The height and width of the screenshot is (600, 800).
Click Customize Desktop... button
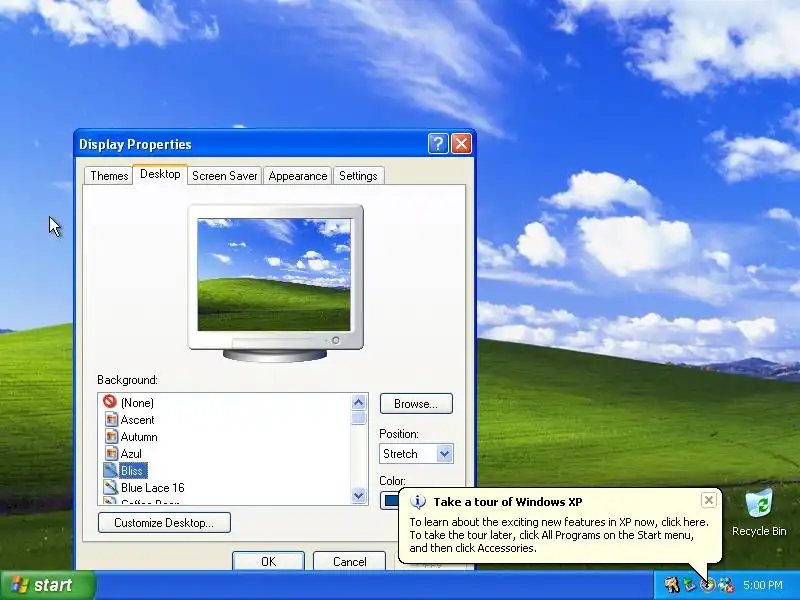164,522
